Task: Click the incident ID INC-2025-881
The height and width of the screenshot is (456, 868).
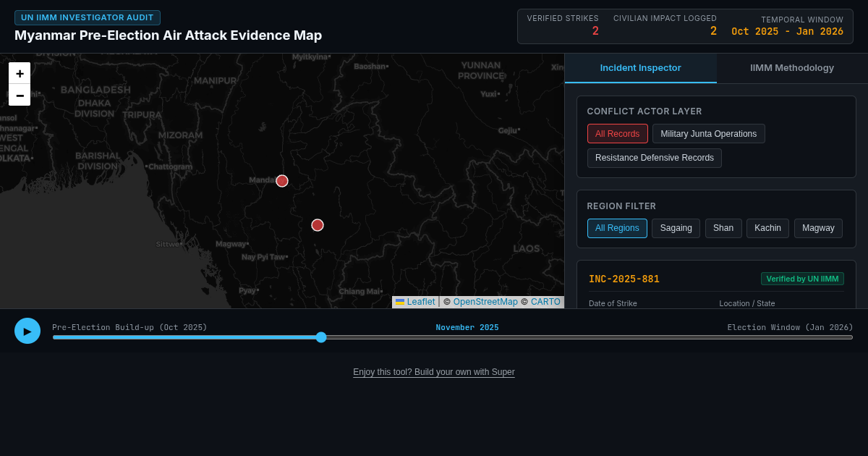Action: (x=624, y=279)
